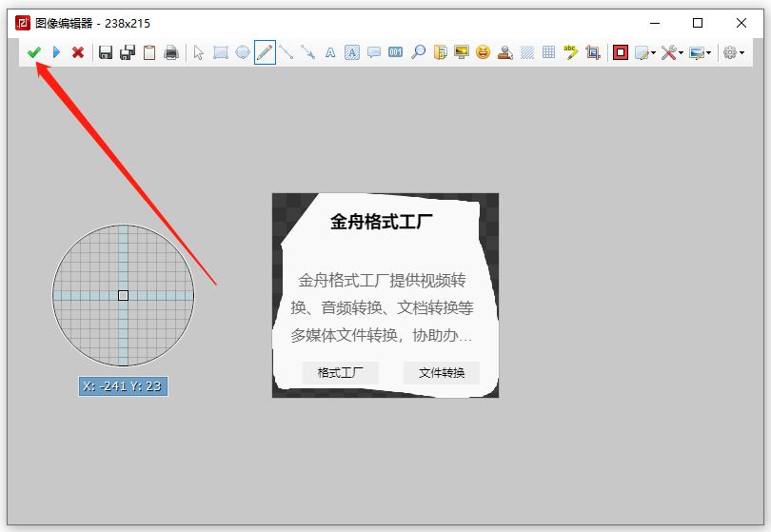
Task: Click the green checkmark to apply edits
Action: [34, 52]
